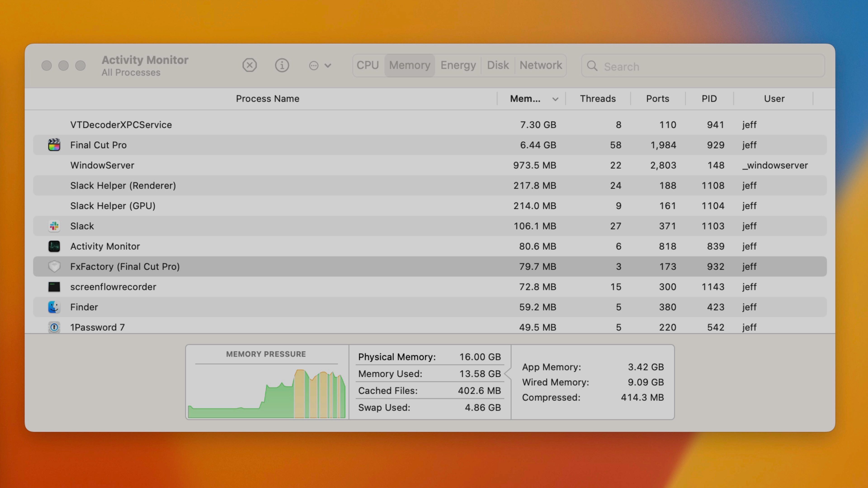Screen dimensions: 868x488
Task: Click the Memory Used 13.58 GB value
Action: tap(480, 373)
